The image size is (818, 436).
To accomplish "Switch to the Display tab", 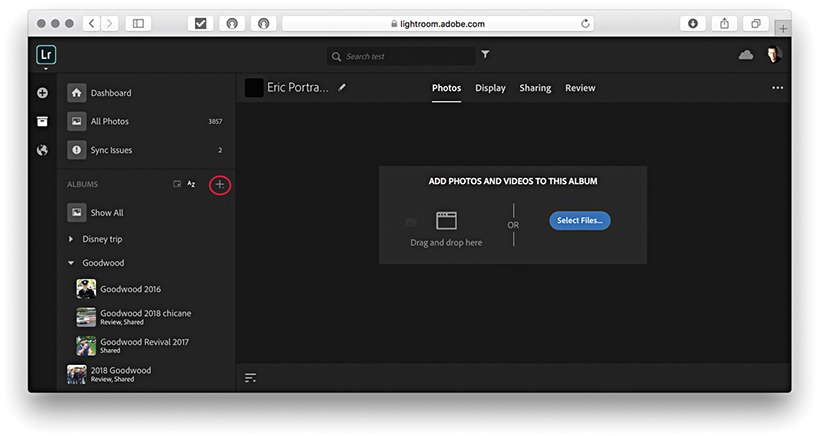I will coord(490,88).
